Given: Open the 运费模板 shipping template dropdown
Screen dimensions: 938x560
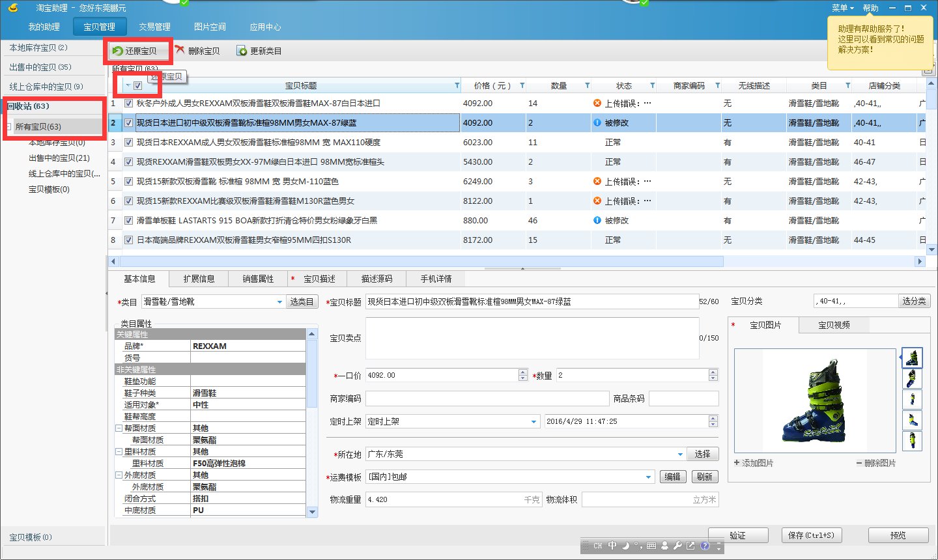Looking at the screenshot, I should pos(648,476).
